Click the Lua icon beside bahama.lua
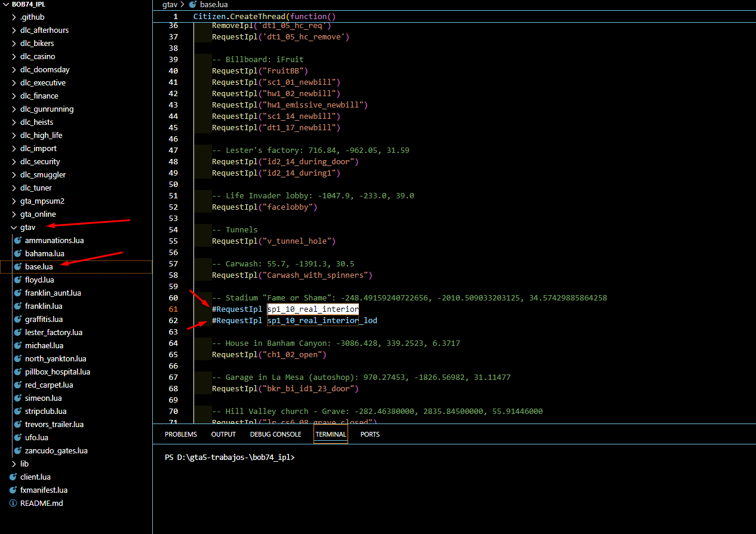The image size is (756, 534). (17, 253)
